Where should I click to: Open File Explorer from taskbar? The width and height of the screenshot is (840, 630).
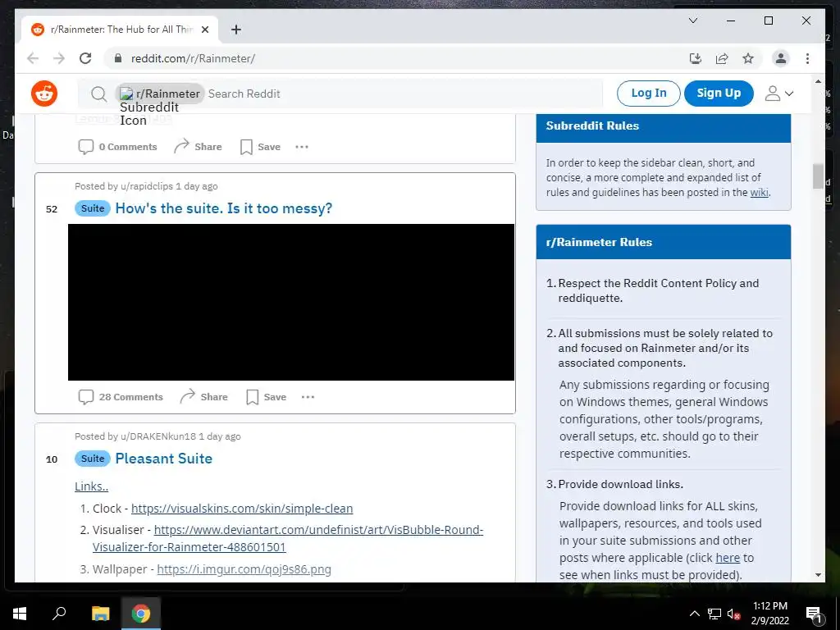[x=100, y=614]
